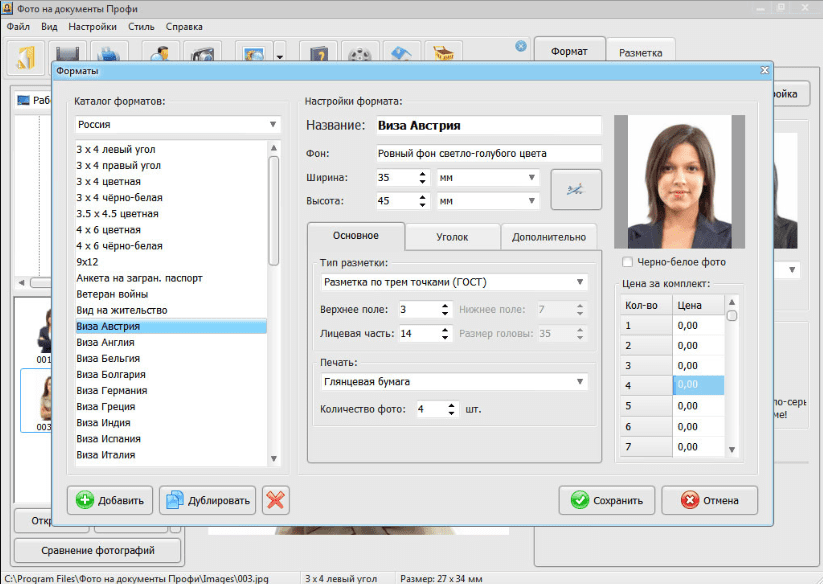Switch to the Дополнительно tab
The height and width of the screenshot is (584, 823).
pos(548,237)
